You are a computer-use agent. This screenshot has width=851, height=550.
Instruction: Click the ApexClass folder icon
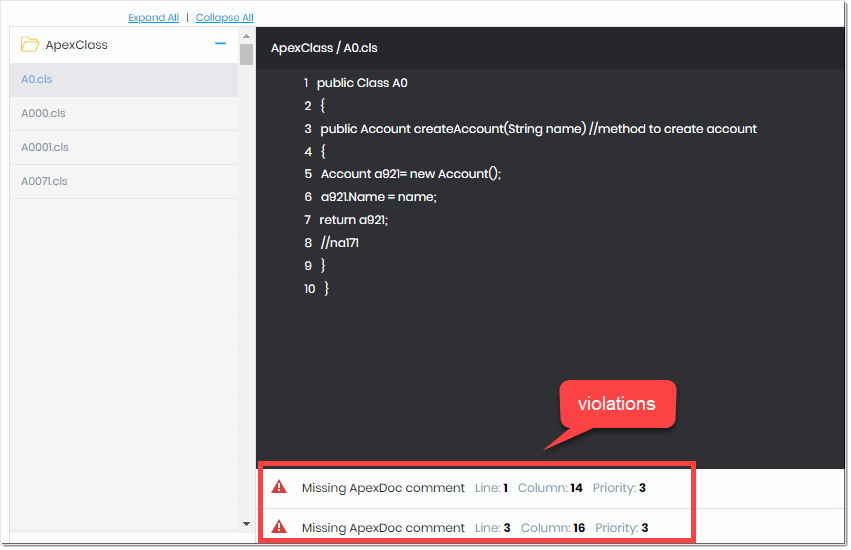click(x=30, y=45)
